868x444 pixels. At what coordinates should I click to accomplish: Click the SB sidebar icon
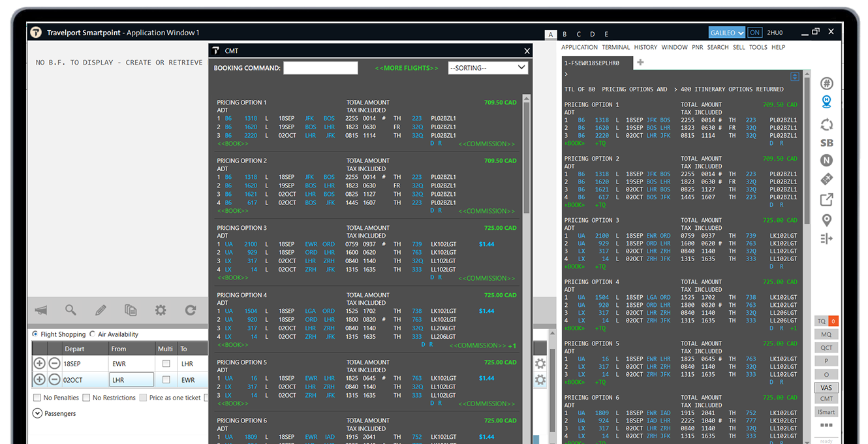point(827,143)
